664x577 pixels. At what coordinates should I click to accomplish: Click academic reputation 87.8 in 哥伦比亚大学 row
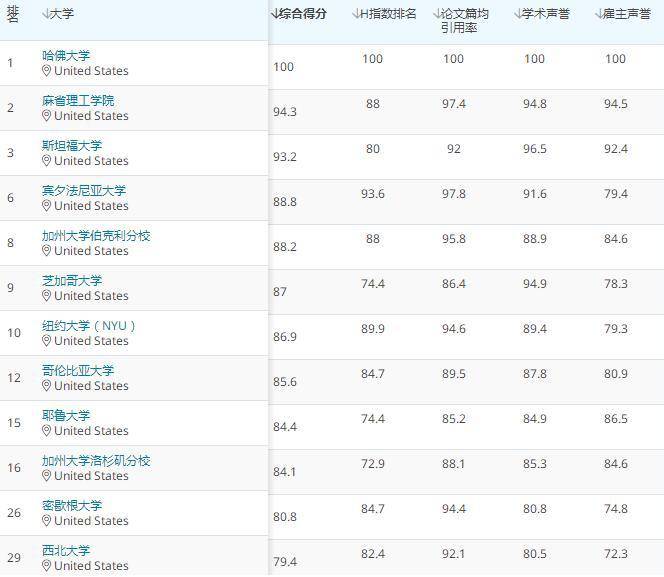click(534, 374)
